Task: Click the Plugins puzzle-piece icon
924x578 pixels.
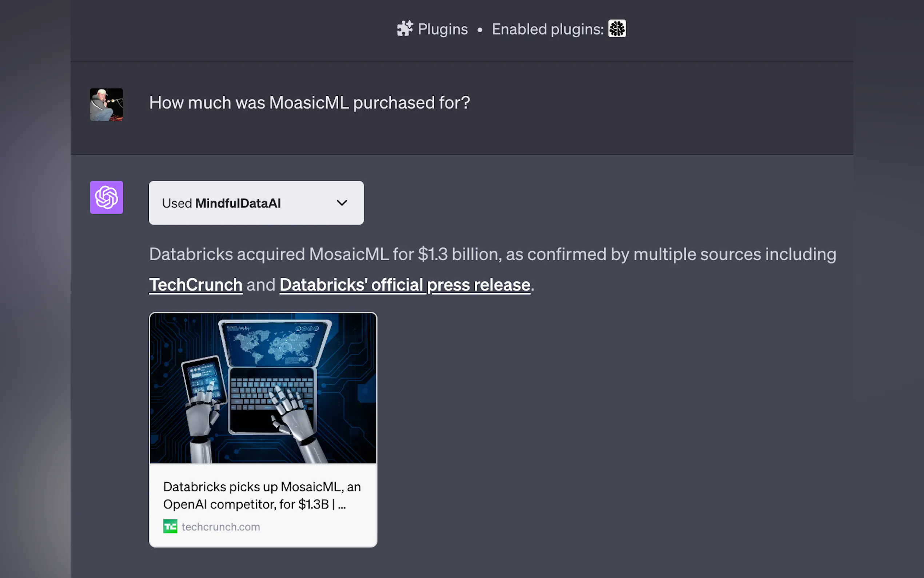Action: tap(405, 29)
